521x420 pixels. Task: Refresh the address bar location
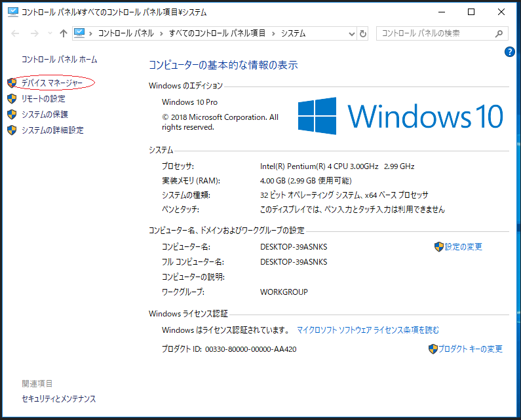[x=363, y=33]
